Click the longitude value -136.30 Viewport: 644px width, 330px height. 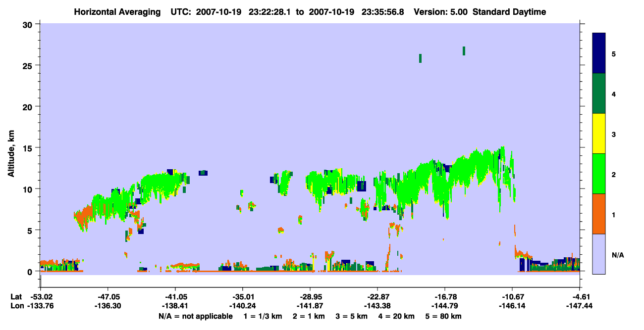107,306
